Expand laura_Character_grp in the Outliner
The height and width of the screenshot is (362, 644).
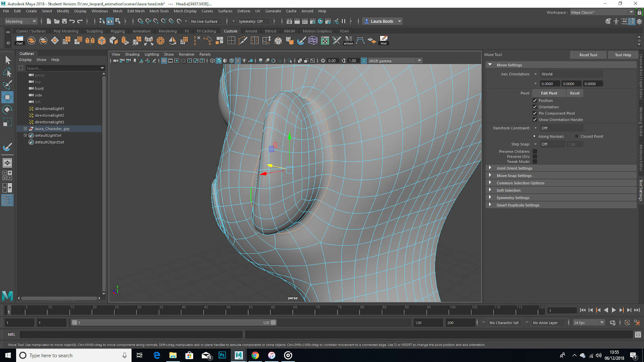pyautogui.click(x=25, y=129)
